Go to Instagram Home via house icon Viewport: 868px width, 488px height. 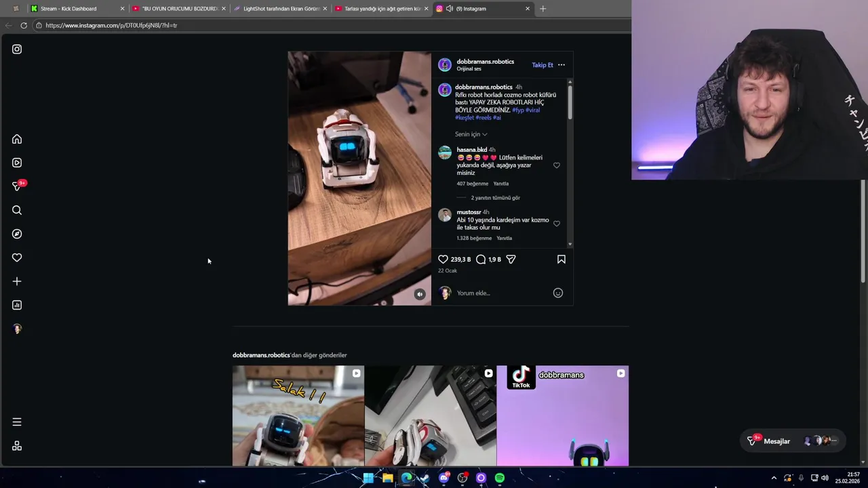pyautogui.click(x=17, y=139)
